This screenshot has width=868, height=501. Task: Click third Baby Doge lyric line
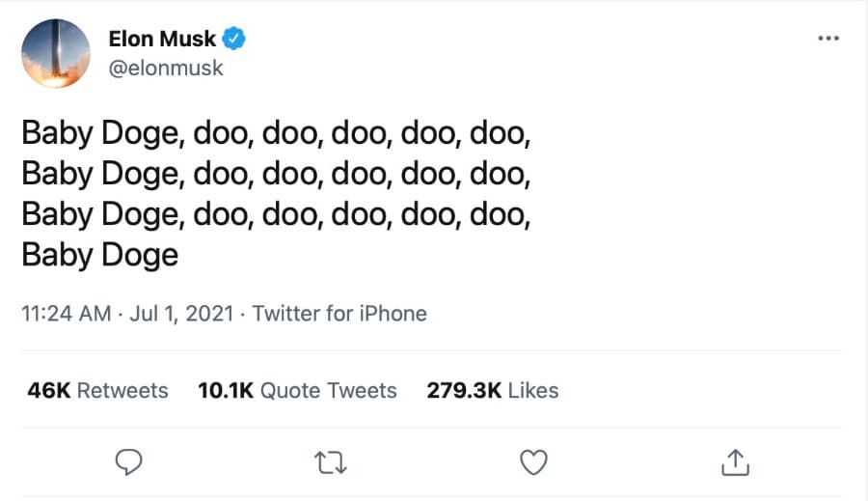coord(276,214)
